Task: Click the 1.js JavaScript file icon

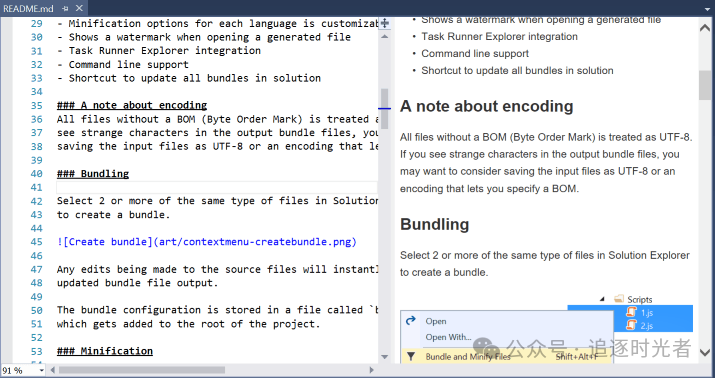Action: 631,312
